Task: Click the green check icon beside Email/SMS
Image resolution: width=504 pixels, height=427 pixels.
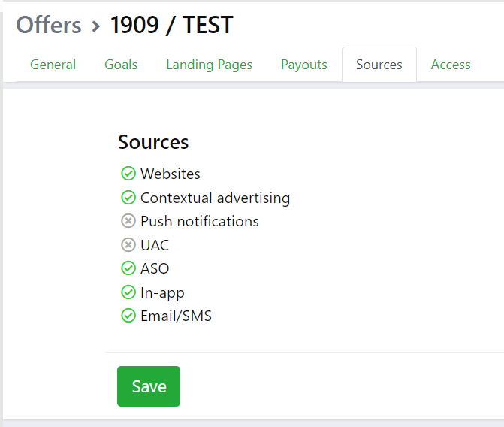Action: [x=128, y=316]
